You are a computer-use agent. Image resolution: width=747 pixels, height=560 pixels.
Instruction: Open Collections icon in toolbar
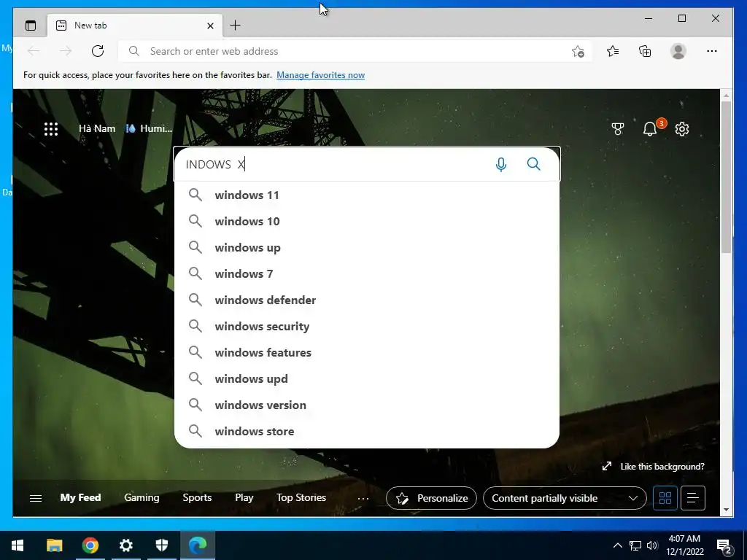[645, 51]
